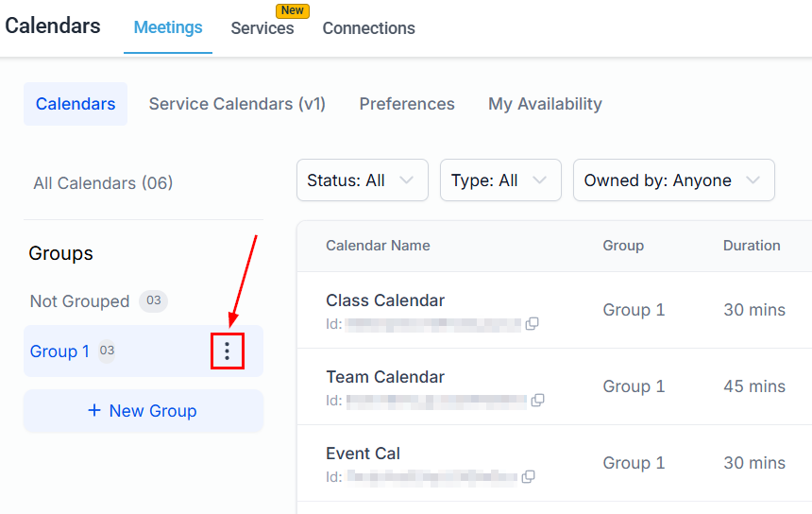Viewport: 812px width, 514px height.
Task: Click the Groups section heading
Action: [61, 253]
